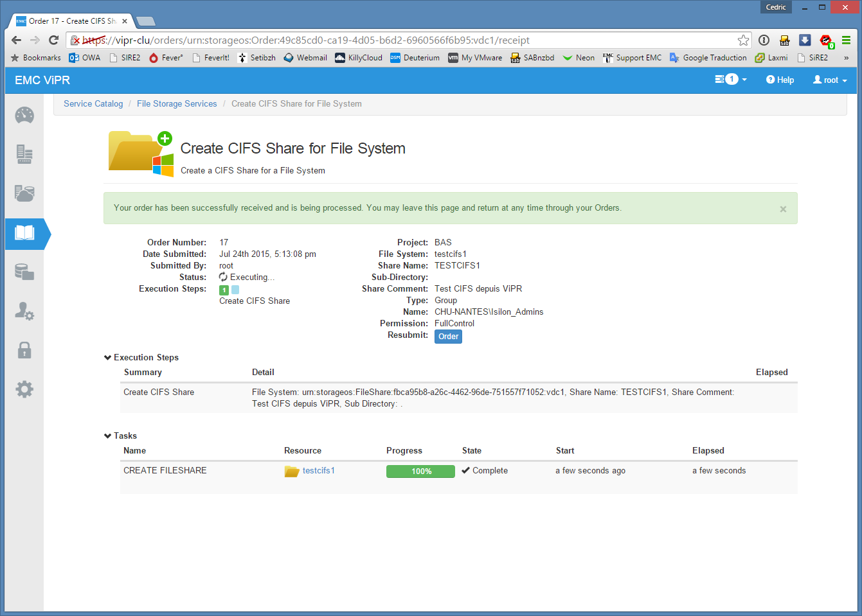The width and height of the screenshot is (862, 616).
Task: Click the Order resubmit button
Action: click(448, 337)
